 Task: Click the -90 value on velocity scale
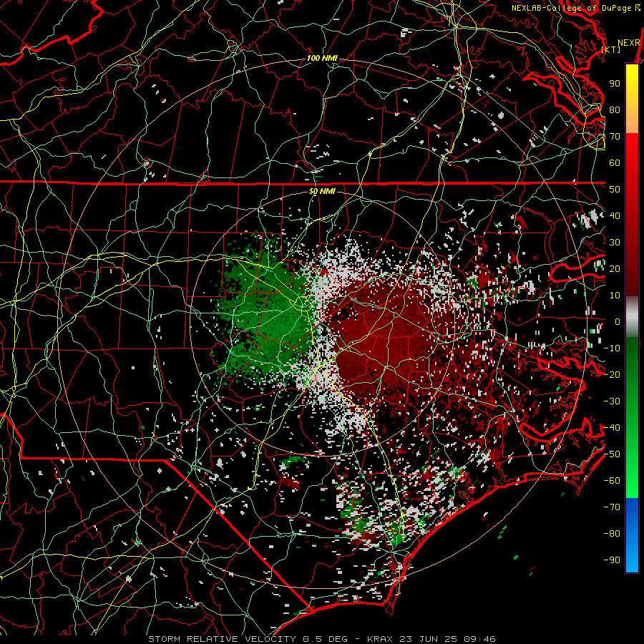pos(612,560)
